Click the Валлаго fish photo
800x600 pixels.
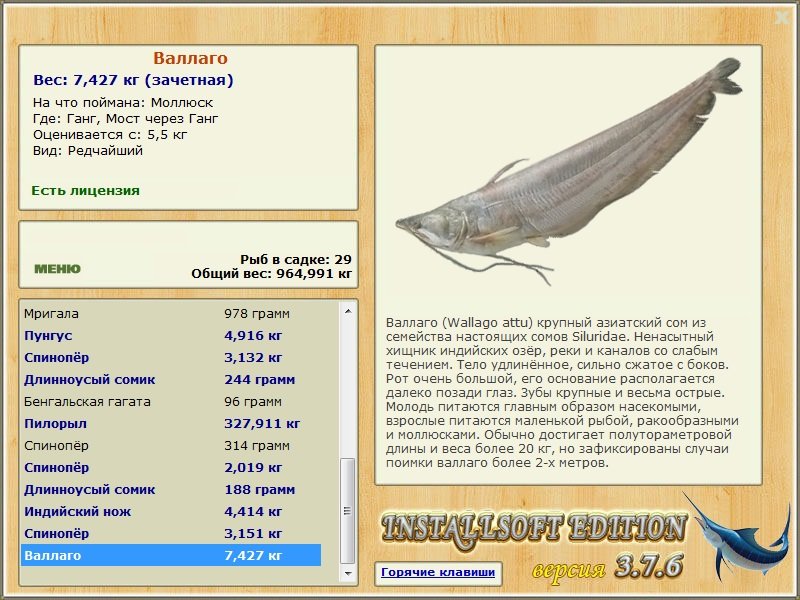pyautogui.click(x=568, y=171)
